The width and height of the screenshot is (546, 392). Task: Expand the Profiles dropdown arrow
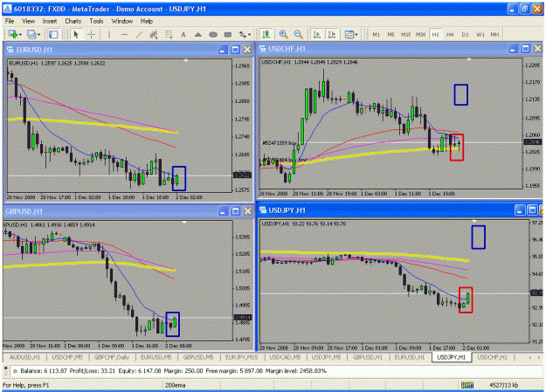(38, 34)
